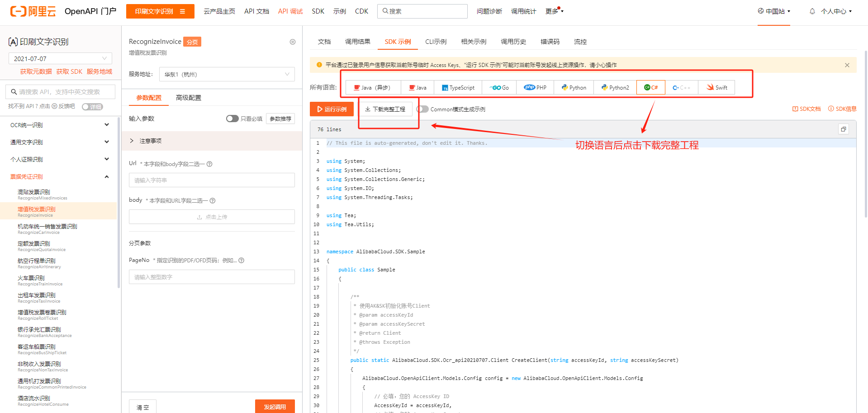Click help icon next to PageNo field

[242, 261]
